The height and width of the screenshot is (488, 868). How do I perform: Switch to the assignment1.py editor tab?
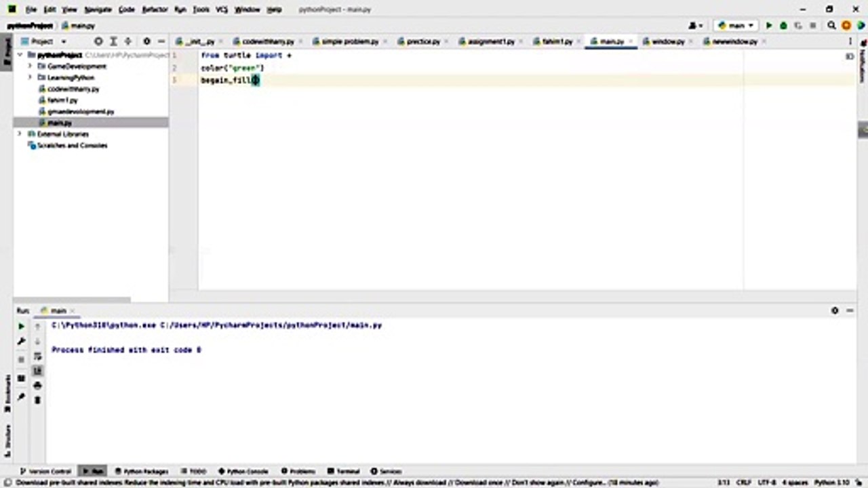[491, 41]
